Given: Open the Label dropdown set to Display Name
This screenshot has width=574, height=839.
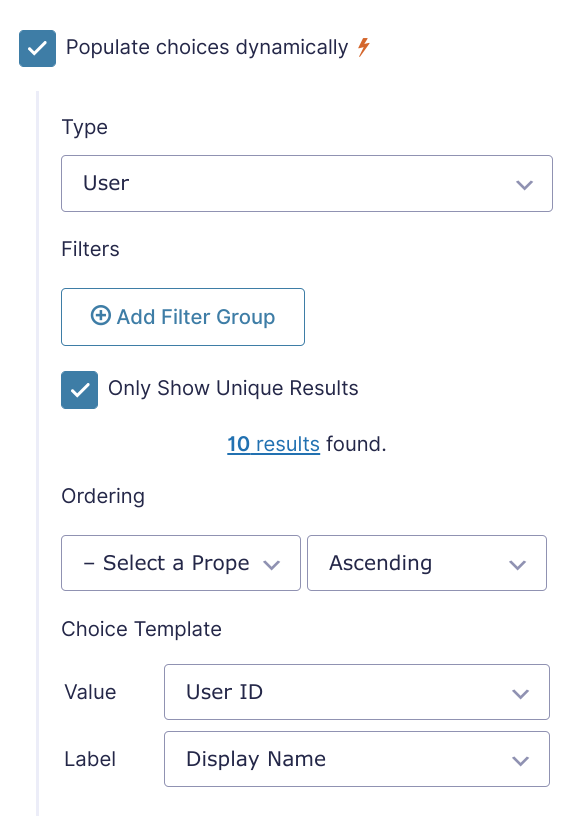Looking at the screenshot, I should [357, 759].
